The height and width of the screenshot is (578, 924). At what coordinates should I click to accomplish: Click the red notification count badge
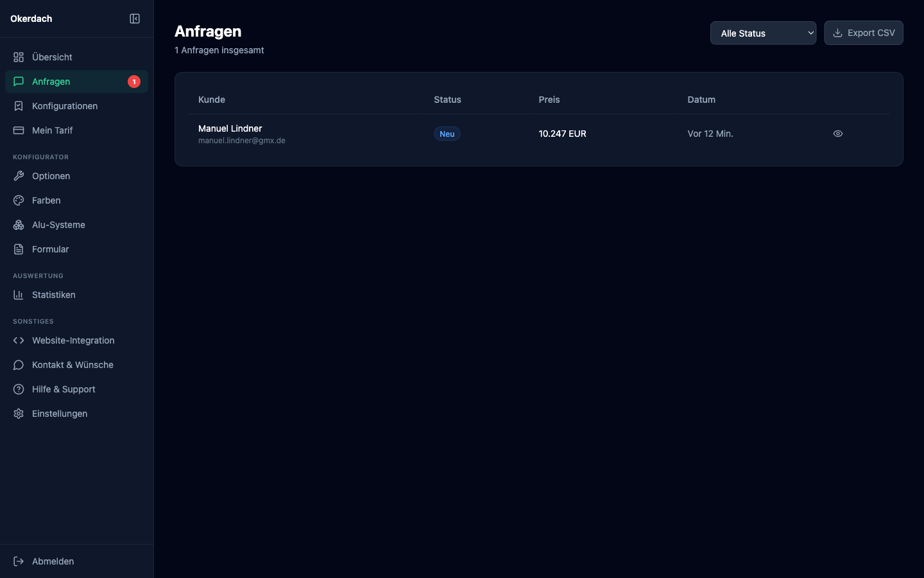(x=134, y=82)
